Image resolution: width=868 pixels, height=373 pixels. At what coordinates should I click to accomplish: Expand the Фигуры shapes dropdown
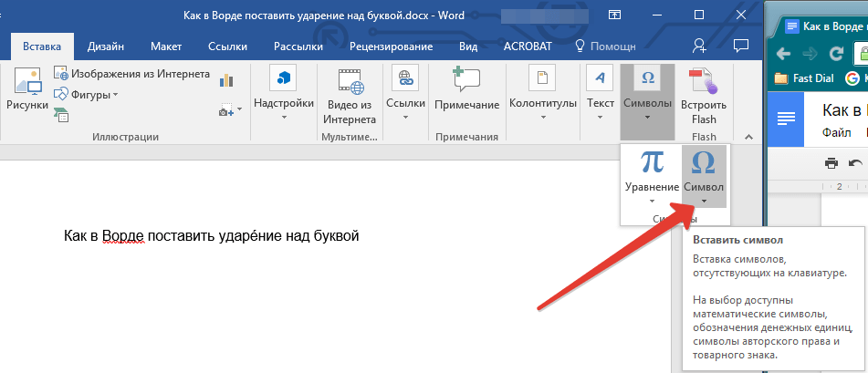(89, 94)
